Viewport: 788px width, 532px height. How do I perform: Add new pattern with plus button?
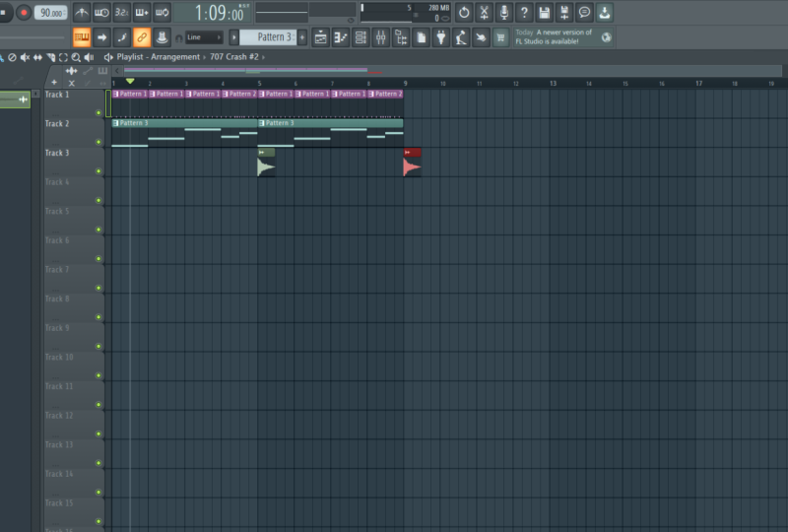302,37
